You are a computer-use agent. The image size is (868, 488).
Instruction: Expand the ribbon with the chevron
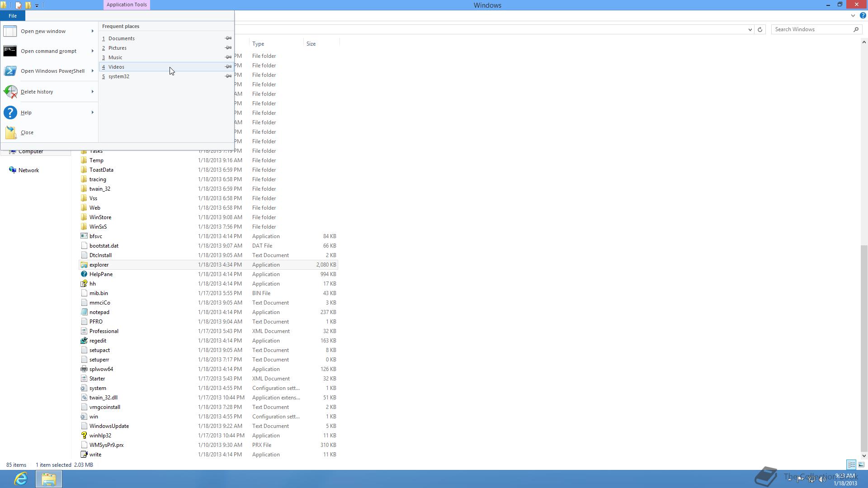coord(853,15)
